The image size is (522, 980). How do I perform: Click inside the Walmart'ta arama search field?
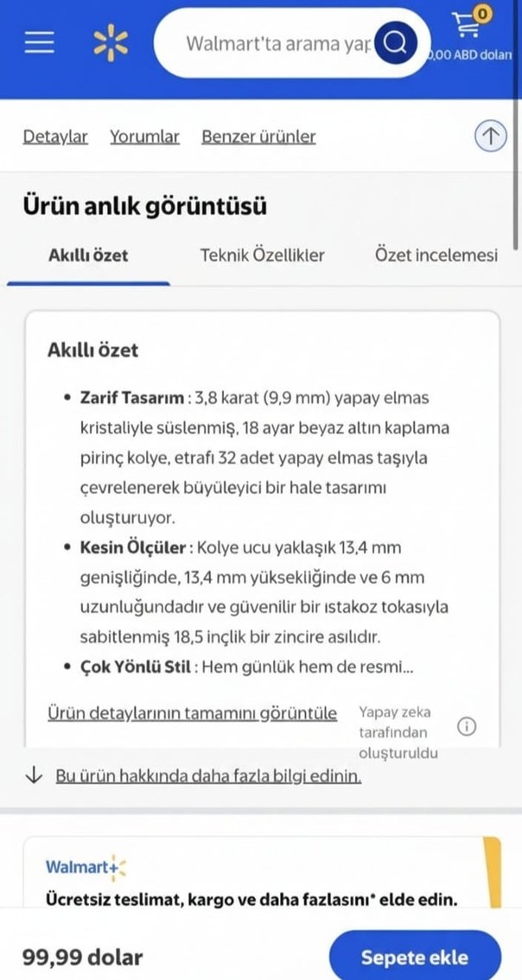point(277,41)
